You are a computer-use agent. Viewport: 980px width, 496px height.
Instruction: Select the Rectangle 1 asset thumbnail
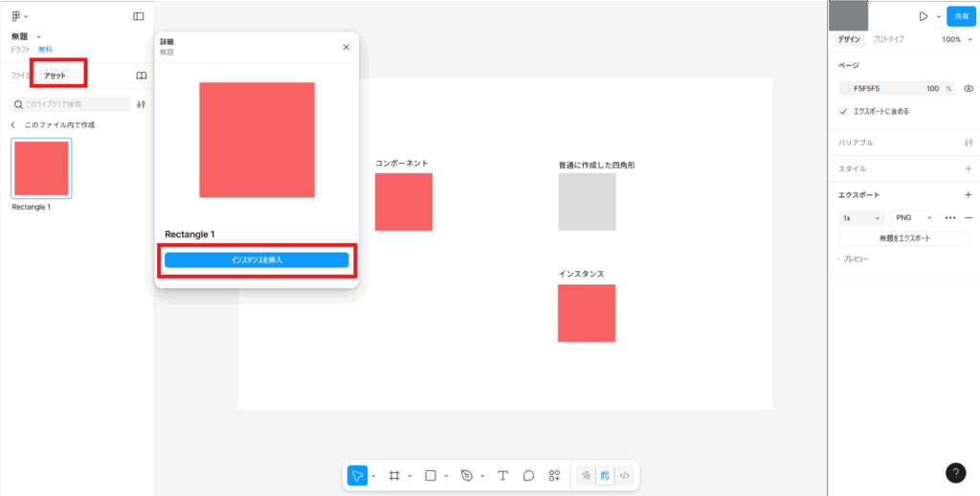41,169
